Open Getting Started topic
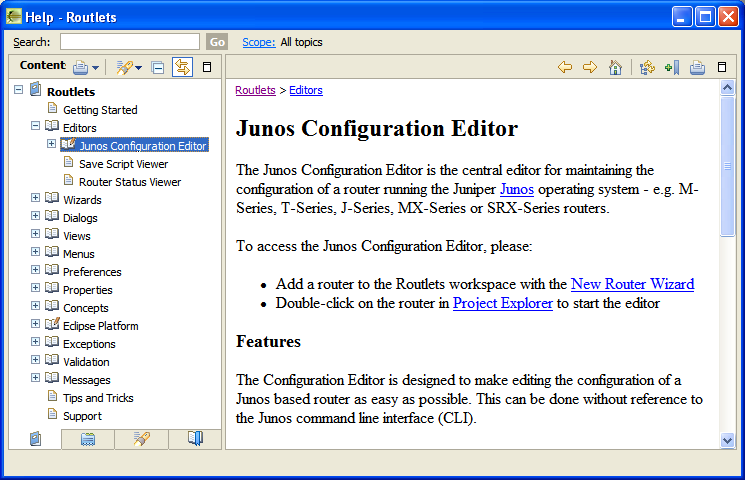 tap(100, 110)
